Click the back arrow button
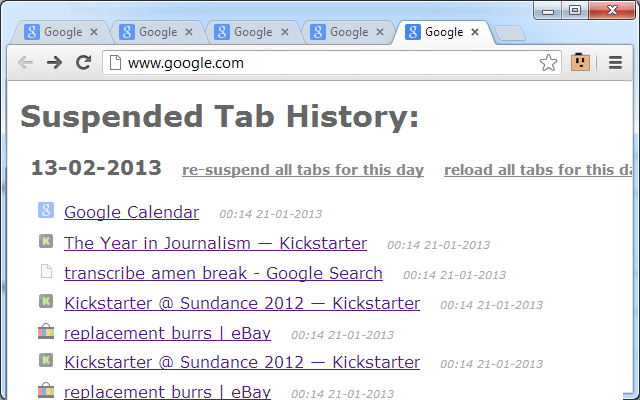 (25, 62)
